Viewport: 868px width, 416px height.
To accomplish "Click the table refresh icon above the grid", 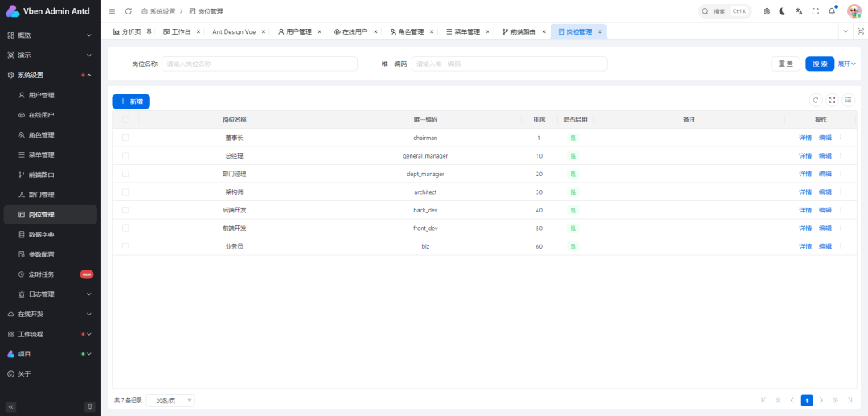I will 816,101.
